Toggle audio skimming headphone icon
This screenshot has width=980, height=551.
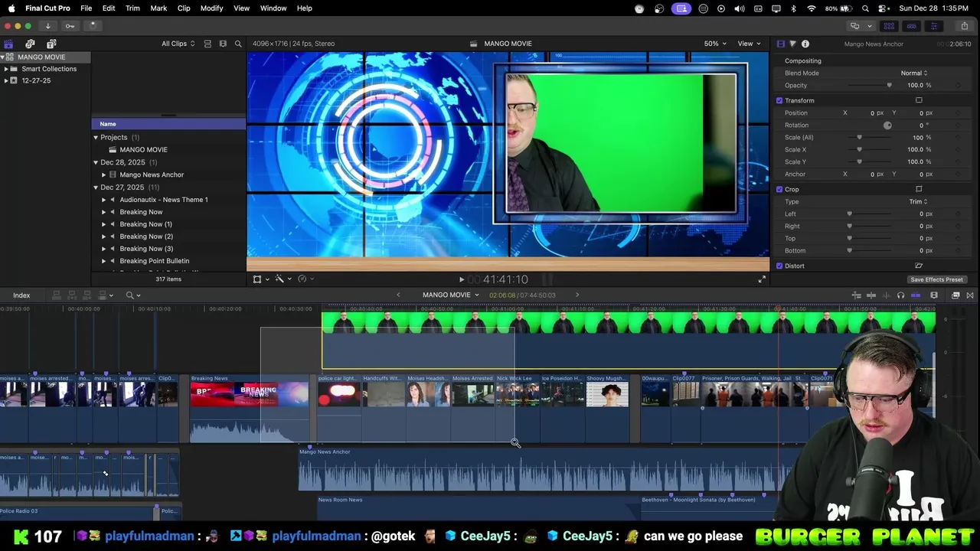click(x=900, y=295)
